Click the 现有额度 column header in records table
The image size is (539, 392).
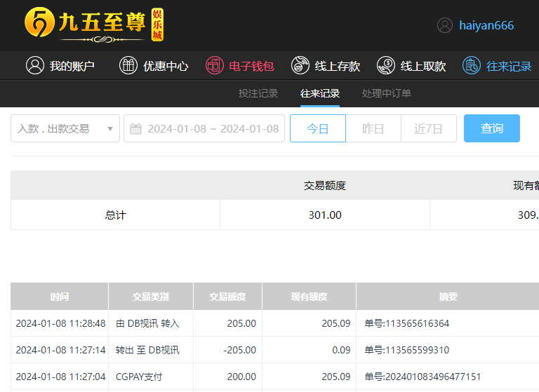click(309, 297)
